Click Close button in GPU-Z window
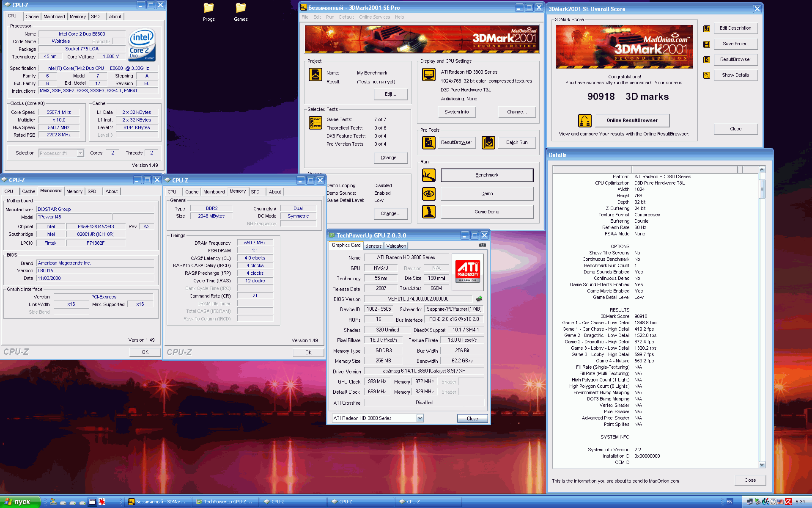 [472, 419]
